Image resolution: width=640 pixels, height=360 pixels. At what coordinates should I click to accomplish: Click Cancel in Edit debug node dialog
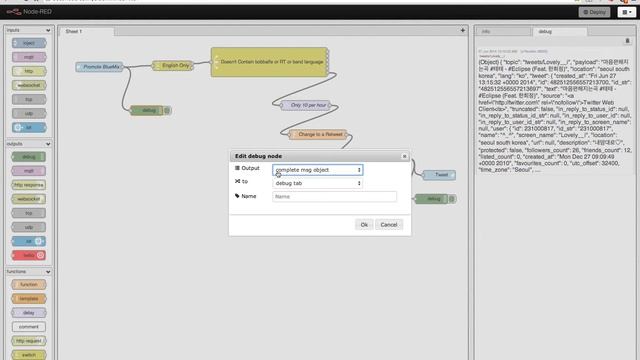(389, 225)
